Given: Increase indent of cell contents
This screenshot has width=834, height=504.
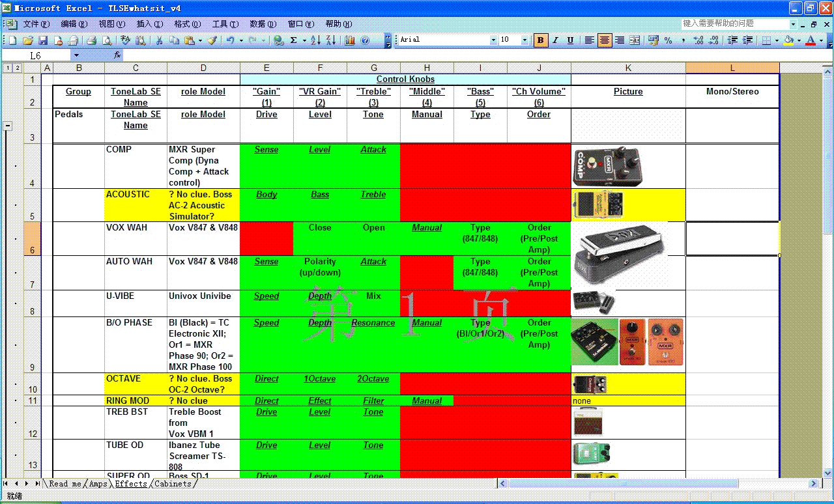Looking at the screenshot, I should point(747,40).
